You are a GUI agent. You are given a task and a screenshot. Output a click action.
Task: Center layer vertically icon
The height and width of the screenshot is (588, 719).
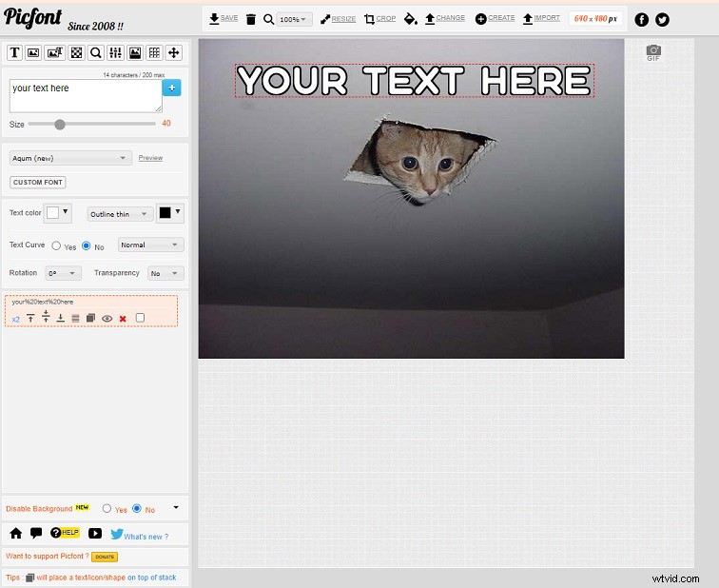point(46,316)
